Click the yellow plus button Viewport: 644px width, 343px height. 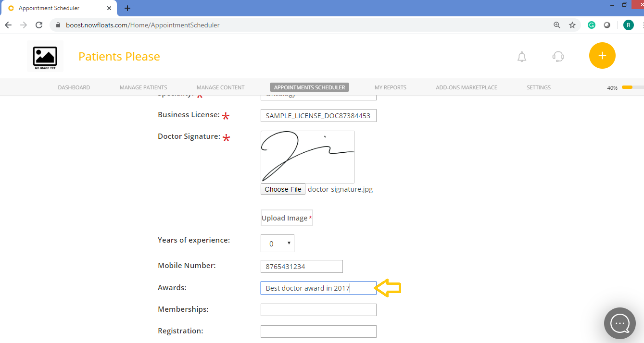pyautogui.click(x=602, y=56)
